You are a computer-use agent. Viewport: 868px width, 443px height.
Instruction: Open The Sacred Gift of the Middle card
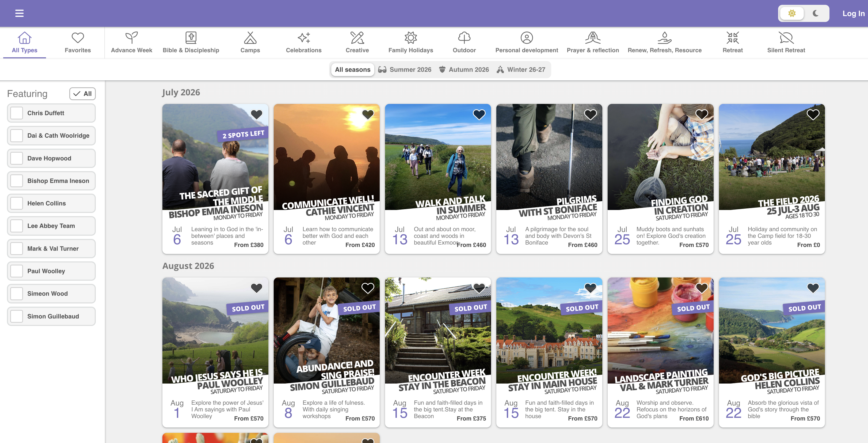[215, 179]
